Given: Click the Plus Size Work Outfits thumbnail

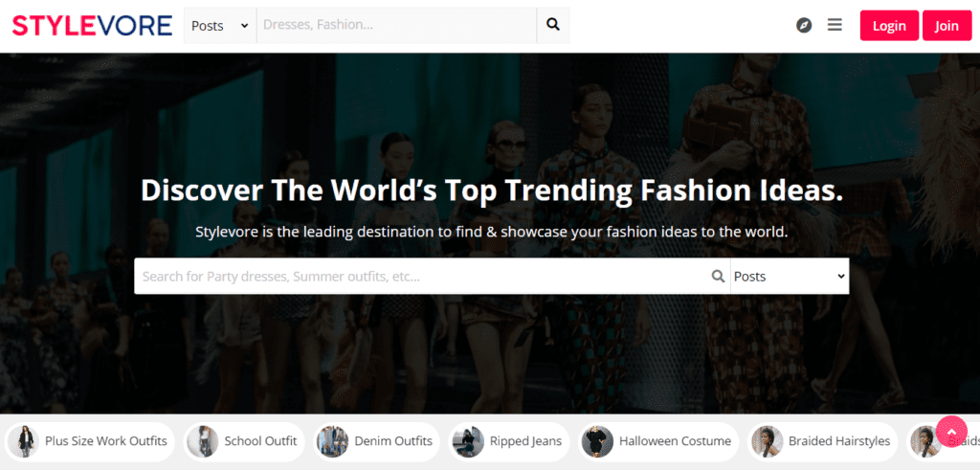Looking at the screenshot, I should click(24, 442).
